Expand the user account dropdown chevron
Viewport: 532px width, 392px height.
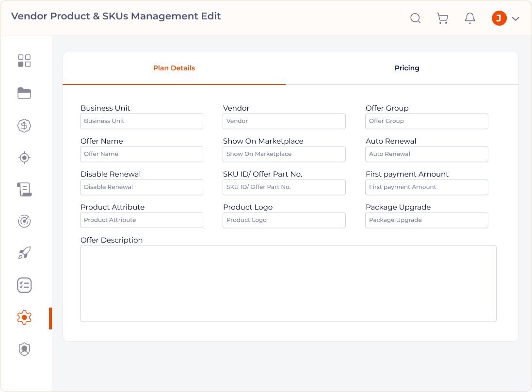(516, 18)
